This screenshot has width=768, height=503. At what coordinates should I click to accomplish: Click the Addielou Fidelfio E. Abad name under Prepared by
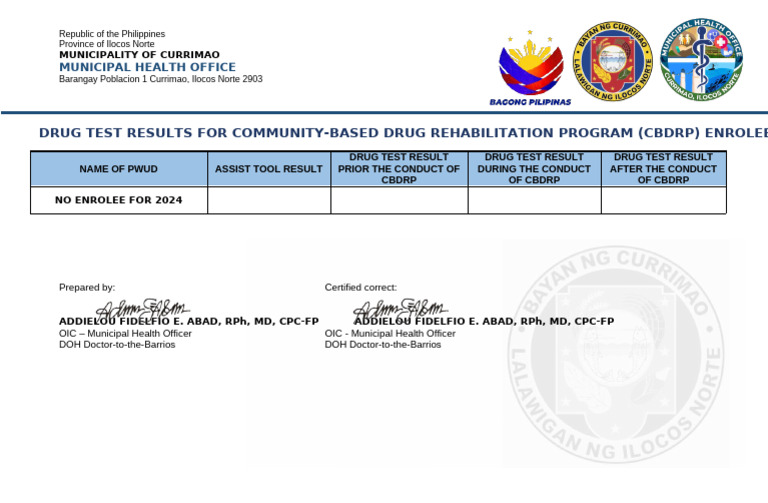click(189, 322)
